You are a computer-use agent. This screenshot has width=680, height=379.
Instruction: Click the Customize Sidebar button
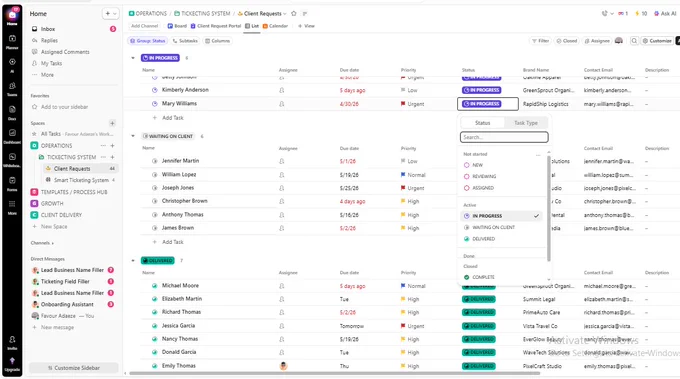73,368
